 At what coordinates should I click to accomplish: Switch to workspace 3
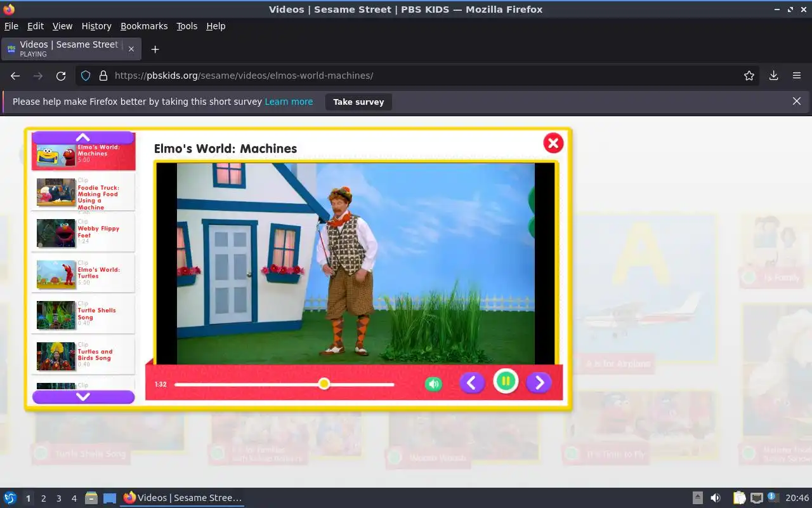pos(58,498)
